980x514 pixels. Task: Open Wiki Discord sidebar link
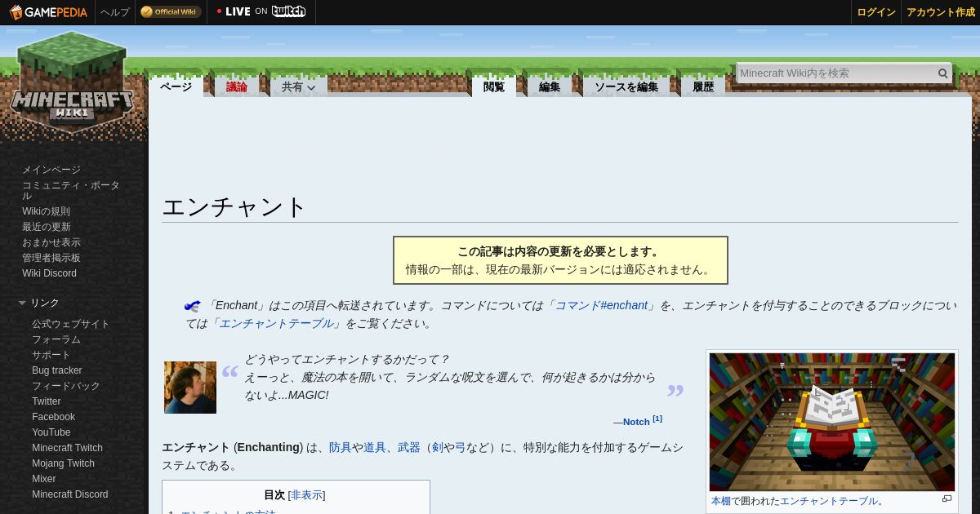[49, 273]
